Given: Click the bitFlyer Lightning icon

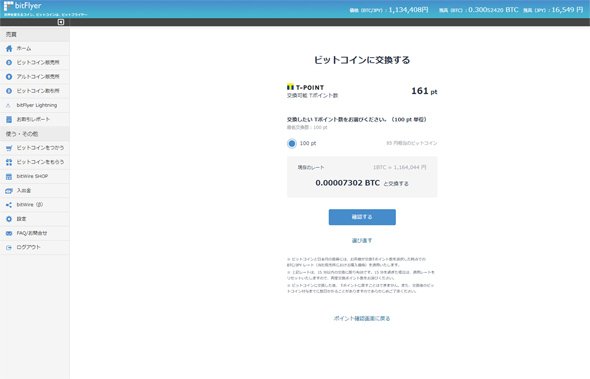Looking at the screenshot, I should 9,105.
